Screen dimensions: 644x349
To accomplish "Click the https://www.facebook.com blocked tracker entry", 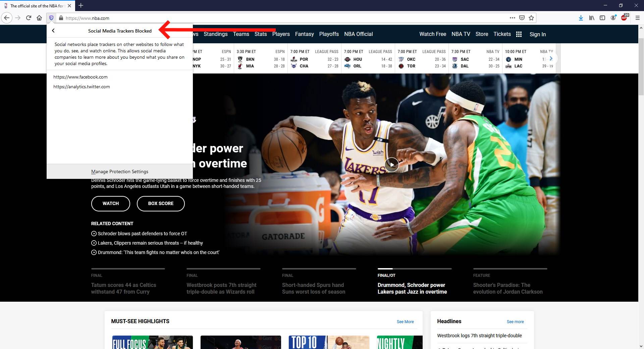I will tap(80, 77).
